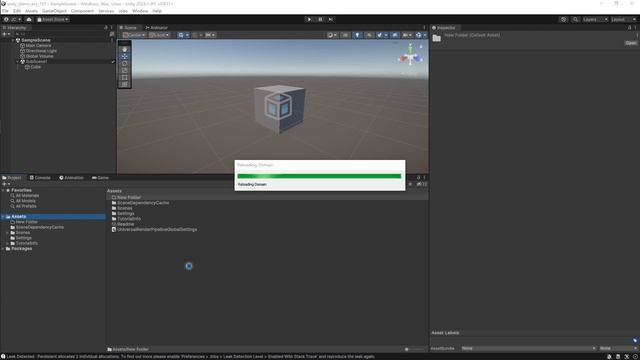Open draw mode shading dropdown
The height and width of the screenshot is (360, 640).
[332, 35]
